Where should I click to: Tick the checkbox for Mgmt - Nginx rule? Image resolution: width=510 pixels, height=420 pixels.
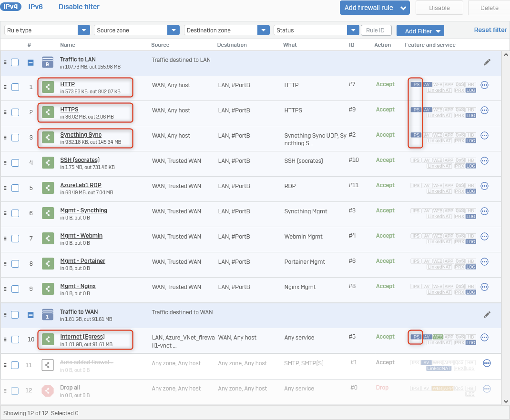15,289
